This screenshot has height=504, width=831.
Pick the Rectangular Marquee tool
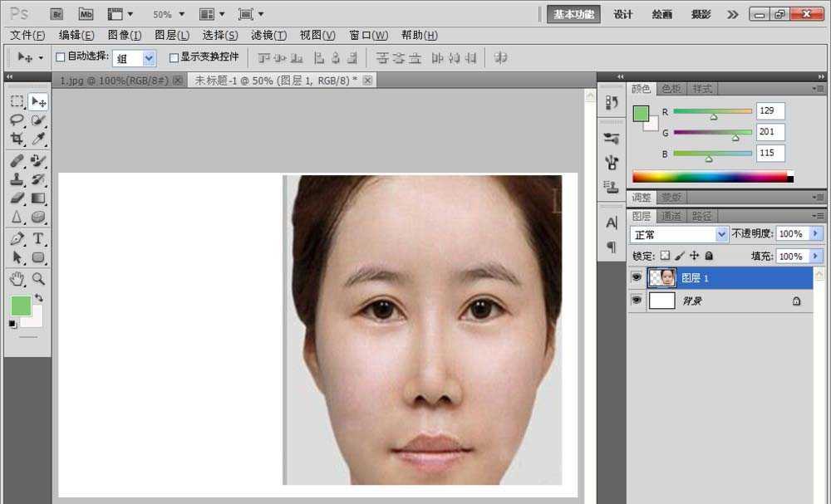(x=17, y=100)
